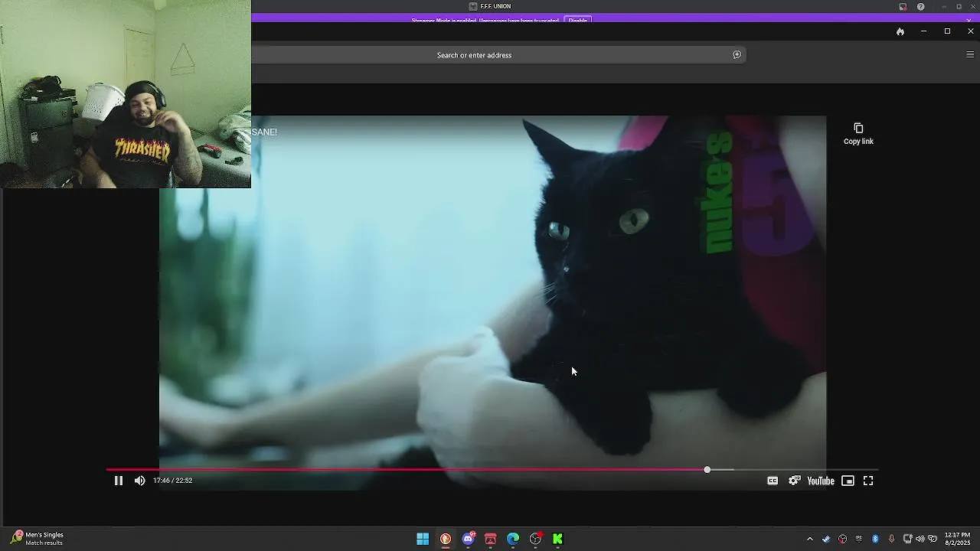Disable Streamer Mode in the purple banner
The image size is (980, 551).
click(577, 20)
